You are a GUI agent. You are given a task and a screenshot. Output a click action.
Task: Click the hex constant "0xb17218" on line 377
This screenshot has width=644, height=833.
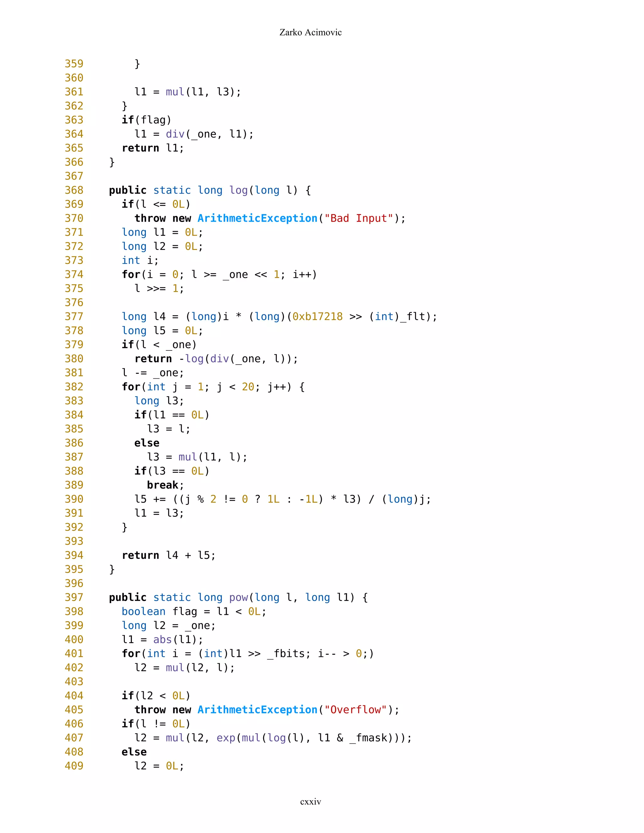pyautogui.click(x=317, y=317)
